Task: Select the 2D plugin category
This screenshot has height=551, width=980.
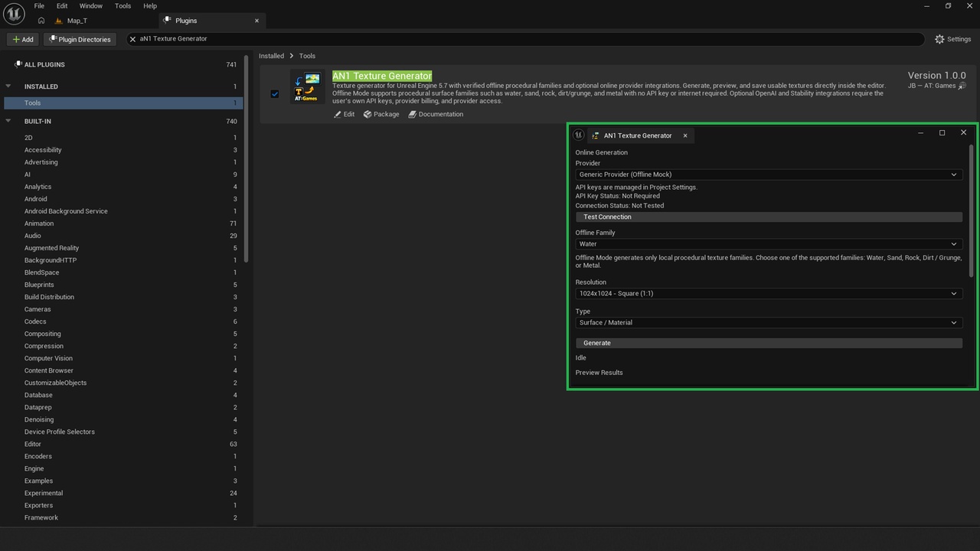Action: (x=122, y=138)
